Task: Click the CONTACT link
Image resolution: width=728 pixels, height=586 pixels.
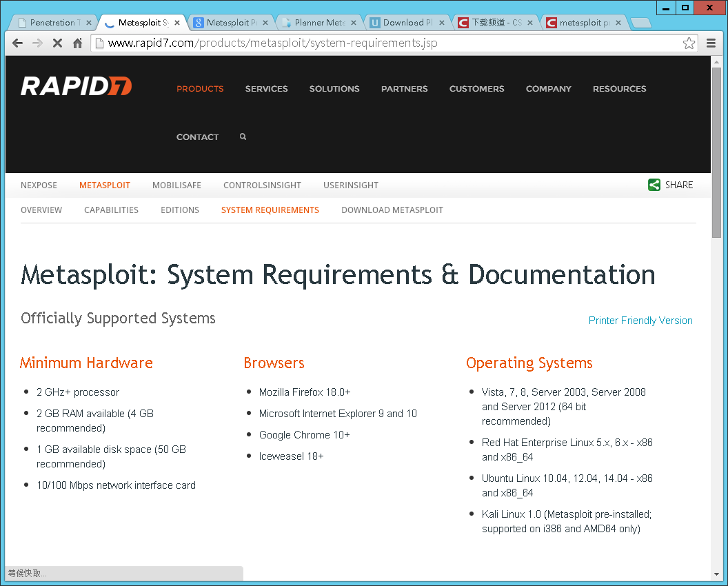Action: click(197, 137)
